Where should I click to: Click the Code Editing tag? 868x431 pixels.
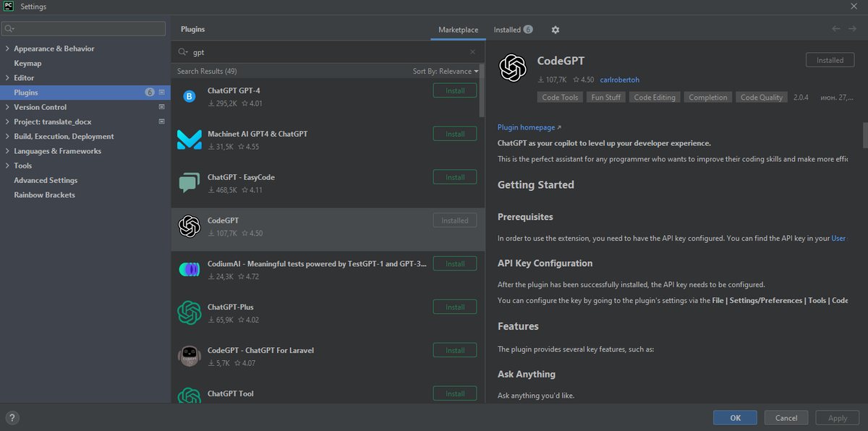click(x=655, y=97)
